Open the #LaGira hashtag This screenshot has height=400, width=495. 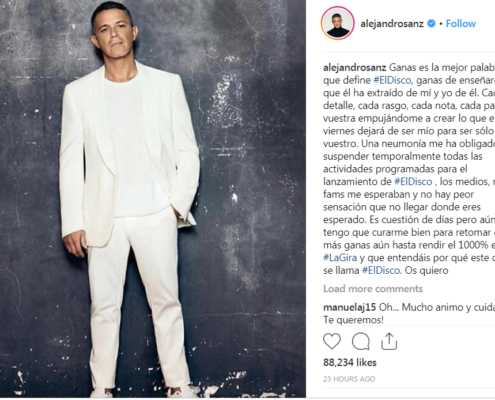340,258
